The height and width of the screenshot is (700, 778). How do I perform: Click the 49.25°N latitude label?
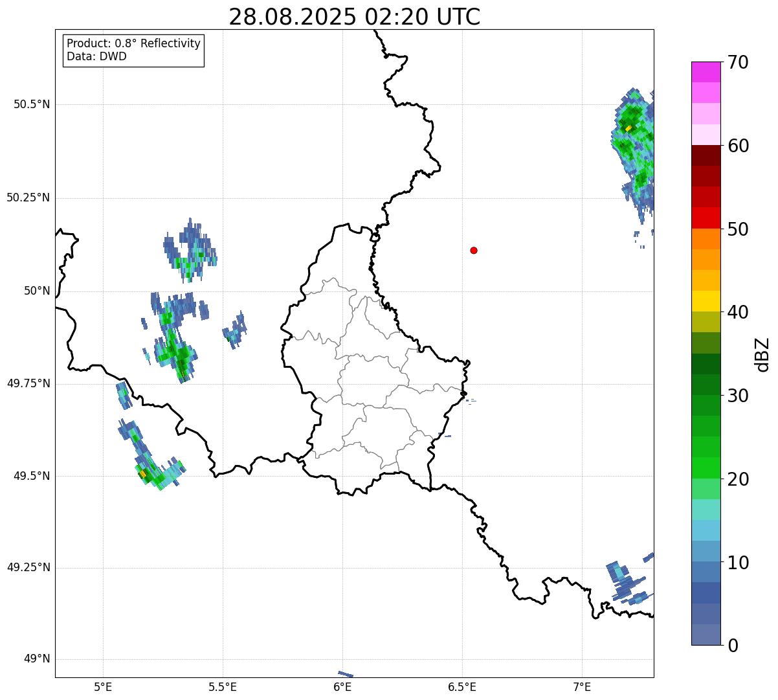pos(28,568)
